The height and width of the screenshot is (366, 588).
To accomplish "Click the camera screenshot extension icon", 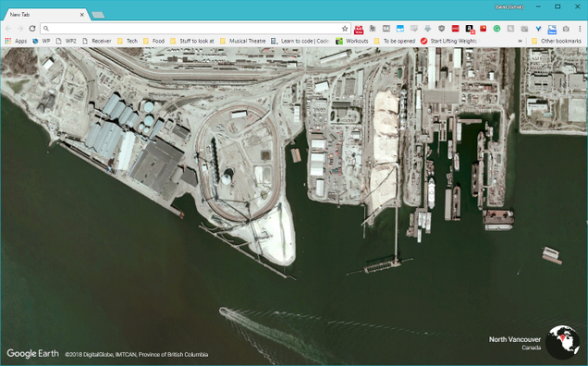I will tap(566, 29).
